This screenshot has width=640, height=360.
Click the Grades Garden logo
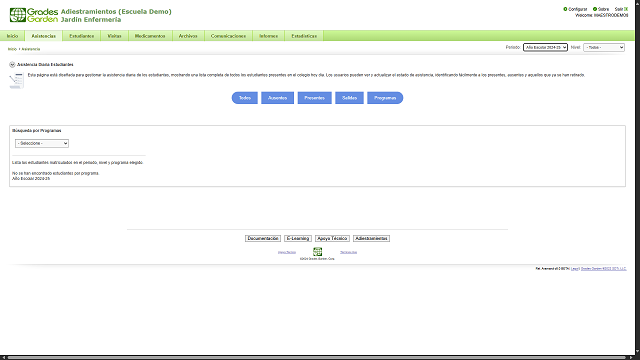(x=34, y=15)
